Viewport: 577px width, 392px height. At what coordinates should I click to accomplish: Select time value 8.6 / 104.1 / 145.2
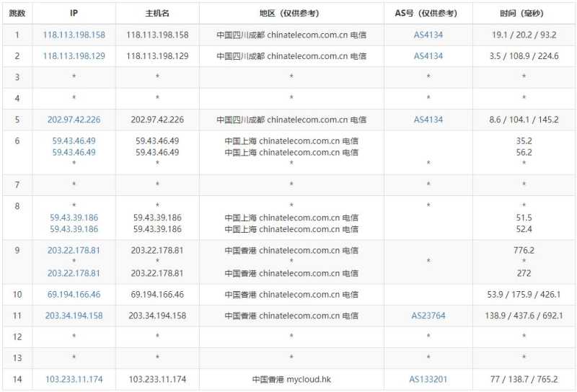[524, 120]
